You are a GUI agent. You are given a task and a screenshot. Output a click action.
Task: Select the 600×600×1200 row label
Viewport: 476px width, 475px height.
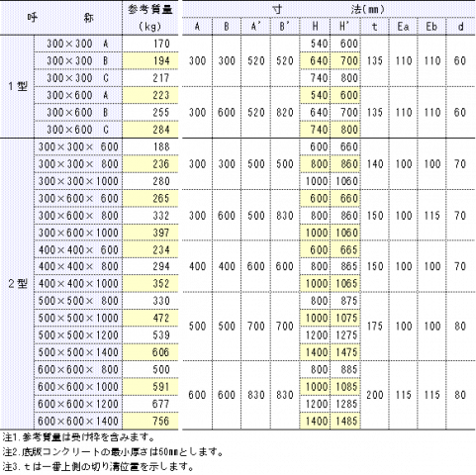coord(78,404)
